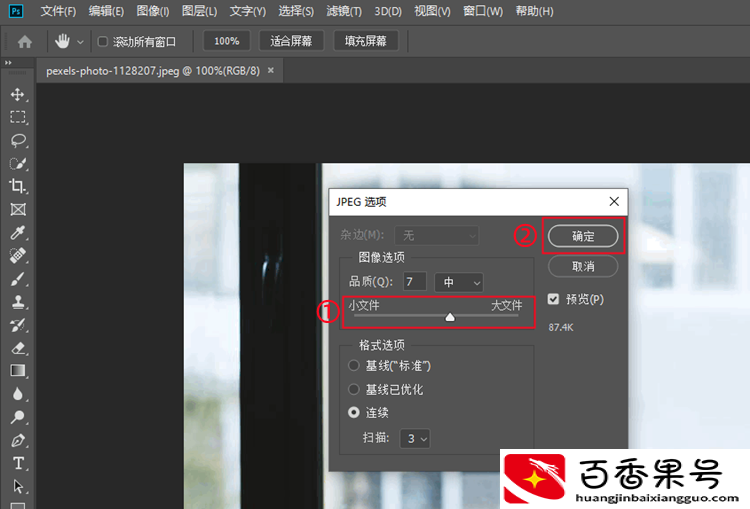Select the Move tool
The width and height of the screenshot is (750, 509).
pos(18,94)
